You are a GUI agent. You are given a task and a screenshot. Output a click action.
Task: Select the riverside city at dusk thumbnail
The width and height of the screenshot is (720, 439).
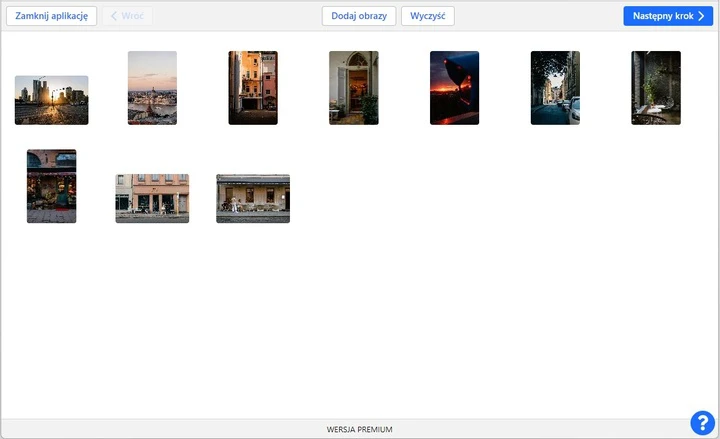click(152, 88)
